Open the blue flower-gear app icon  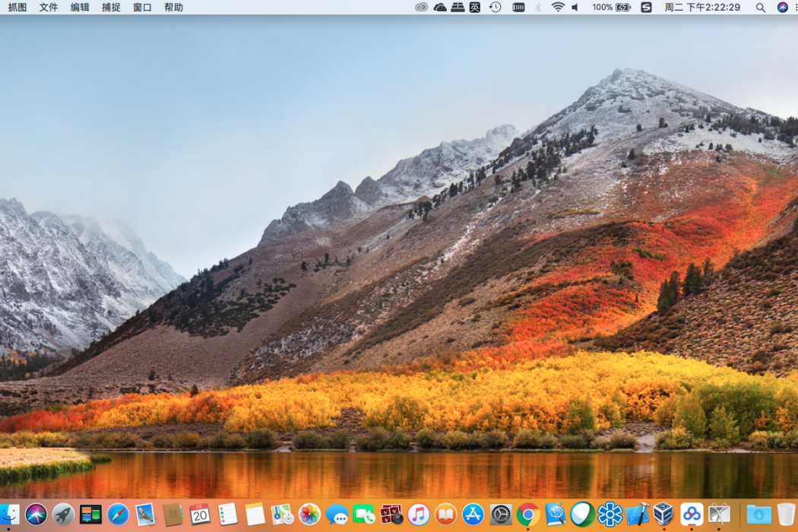tap(610, 515)
